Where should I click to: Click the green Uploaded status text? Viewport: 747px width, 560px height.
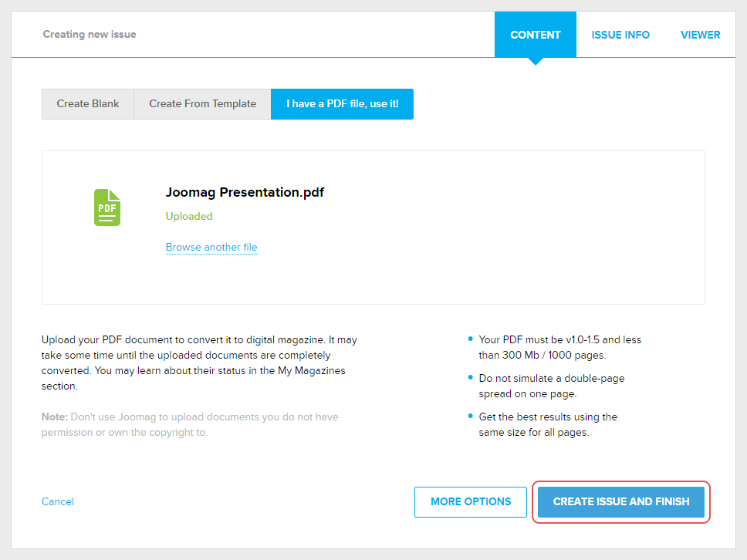189,217
